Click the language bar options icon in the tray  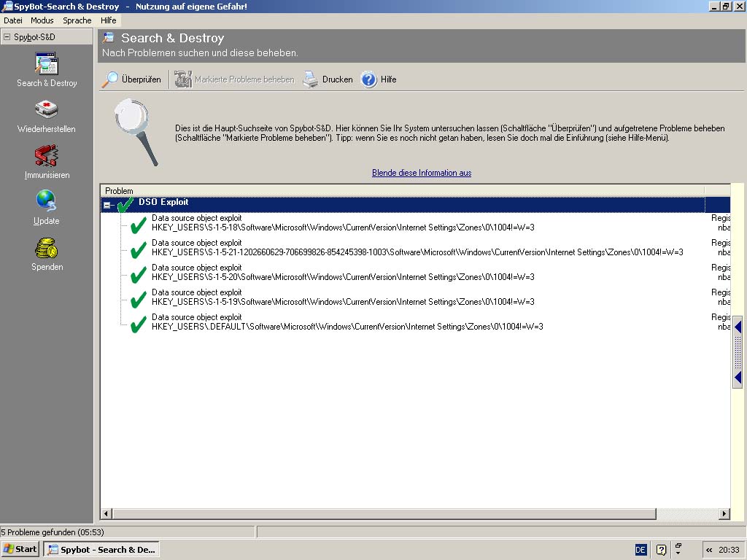(x=678, y=549)
